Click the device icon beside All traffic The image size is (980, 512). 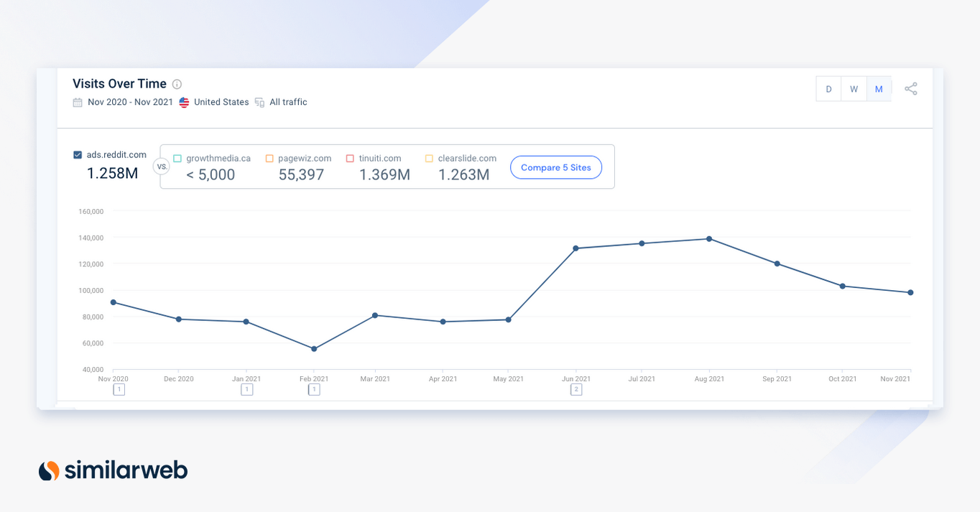coord(259,103)
